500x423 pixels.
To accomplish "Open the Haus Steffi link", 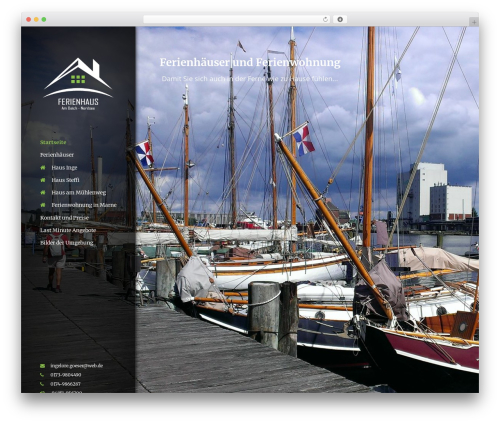I will pyautogui.click(x=65, y=180).
